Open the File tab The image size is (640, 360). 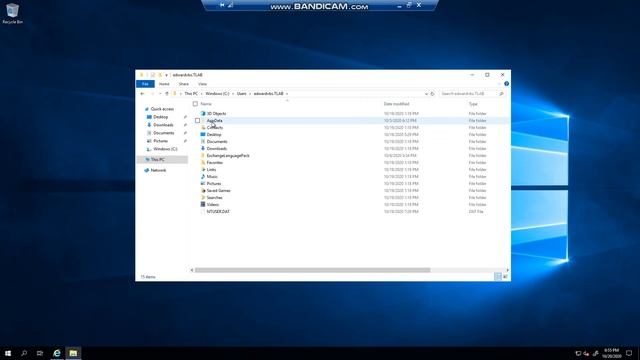coord(145,84)
